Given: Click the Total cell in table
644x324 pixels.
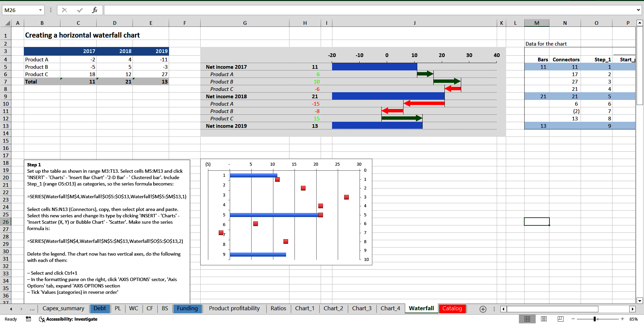Looking at the screenshot, I should [42, 82].
